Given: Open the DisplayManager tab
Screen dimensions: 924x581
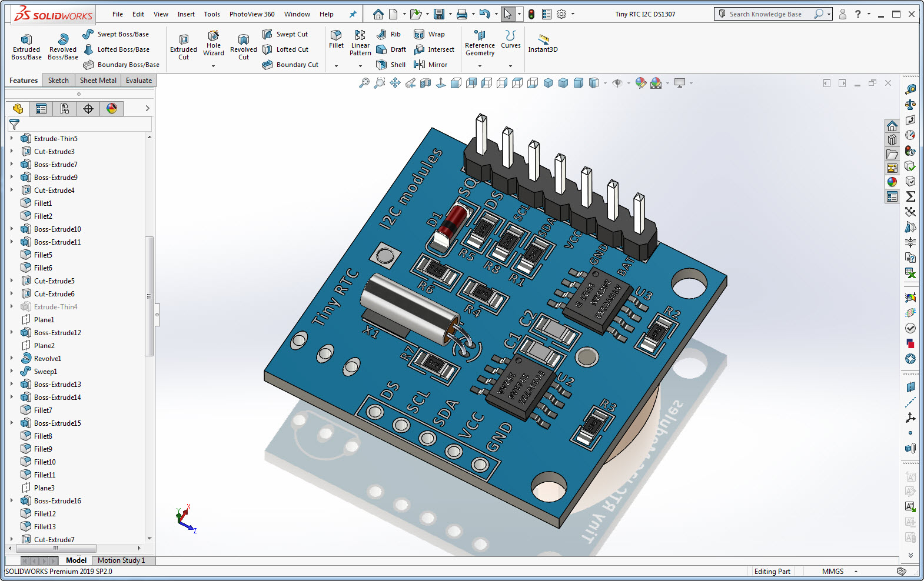Looking at the screenshot, I should 111,108.
